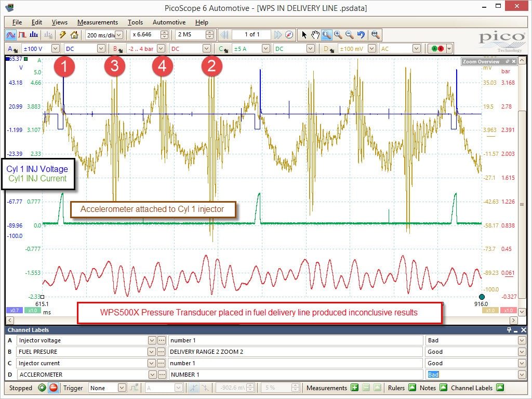Viewport: 532px width, 399px height.
Task: Open the Buffer Navigator compass icon
Action: [x=289, y=35]
